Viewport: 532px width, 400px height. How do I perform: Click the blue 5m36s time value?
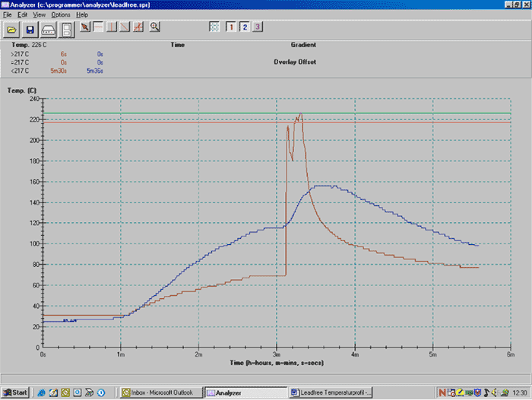point(95,71)
